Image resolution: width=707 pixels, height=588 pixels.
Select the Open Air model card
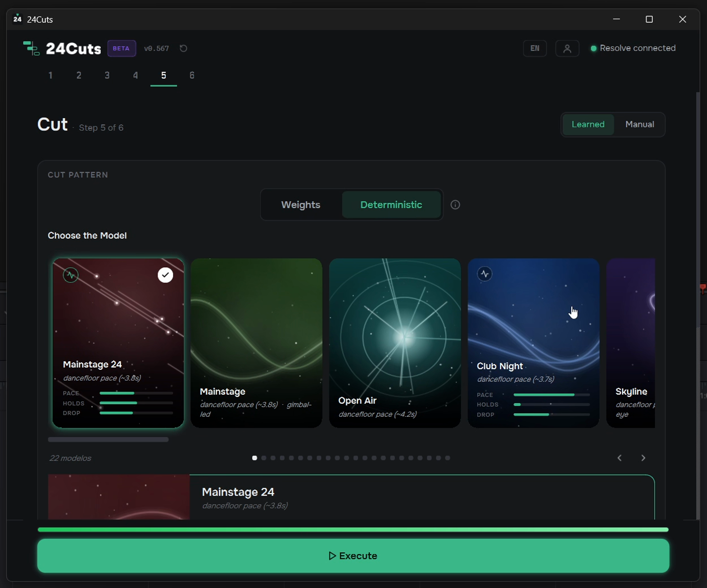395,344
